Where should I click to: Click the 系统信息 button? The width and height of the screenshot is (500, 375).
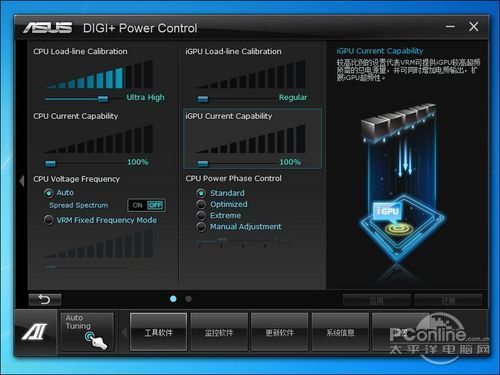tap(340, 332)
